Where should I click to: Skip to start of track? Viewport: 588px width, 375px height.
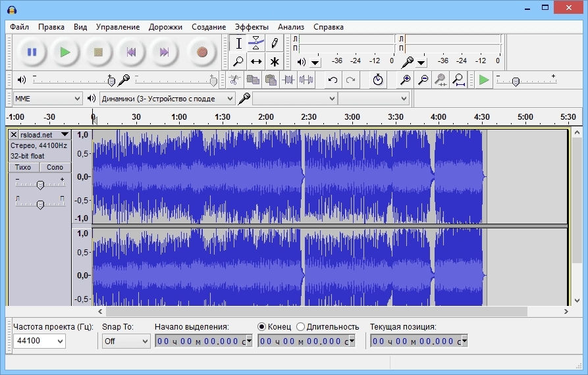(x=131, y=52)
